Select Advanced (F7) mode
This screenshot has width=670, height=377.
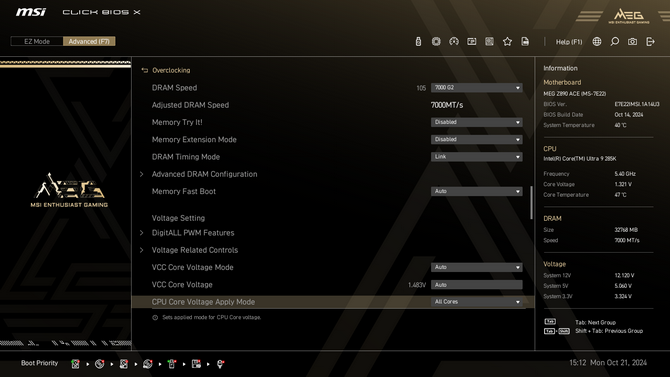(x=89, y=41)
